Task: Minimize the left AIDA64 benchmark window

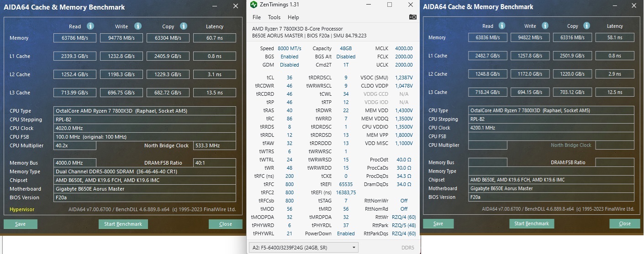Action: click(x=216, y=6)
